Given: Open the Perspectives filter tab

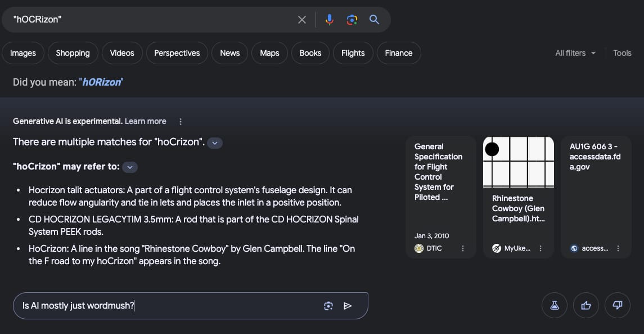Looking at the screenshot, I should (177, 53).
